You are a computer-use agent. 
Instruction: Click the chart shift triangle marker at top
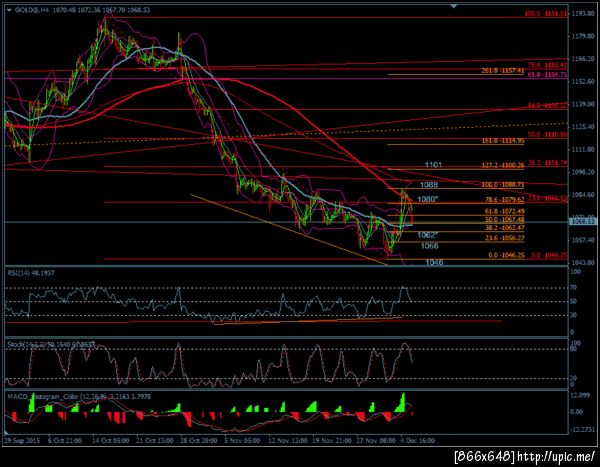pyautogui.click(x=454, y=6)
